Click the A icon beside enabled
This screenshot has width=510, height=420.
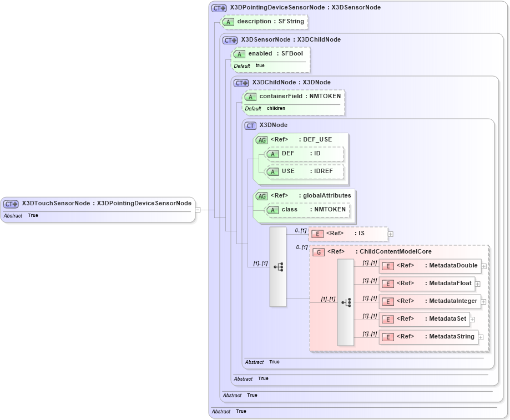tap(239, 54)
